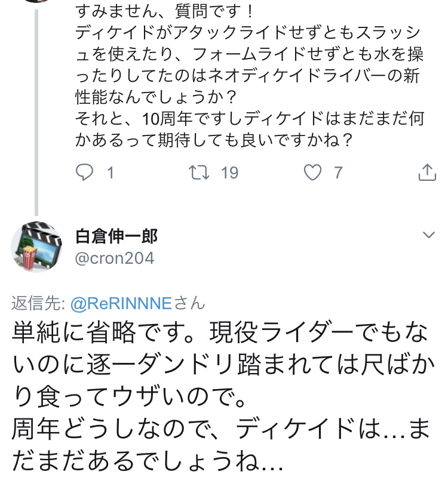Tap the reply count of 1

coord(110,172)
